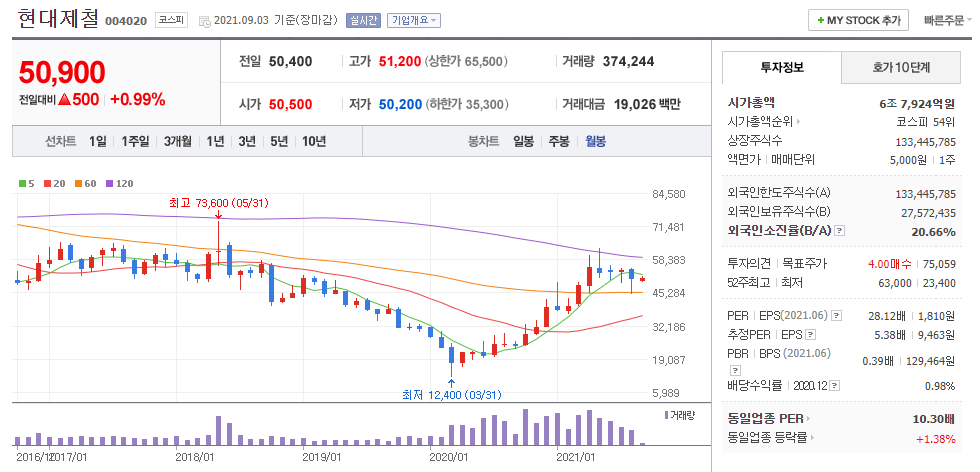Click the 코스피 54위 ranking value
The width and height of the screenshot is (980, 472).
pos(926,121)
